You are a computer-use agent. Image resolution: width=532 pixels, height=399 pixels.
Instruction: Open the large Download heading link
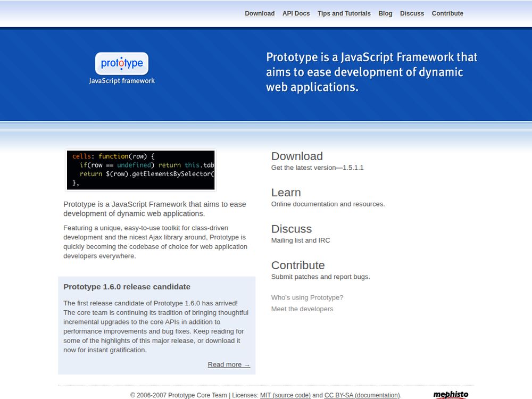point(297,156)
